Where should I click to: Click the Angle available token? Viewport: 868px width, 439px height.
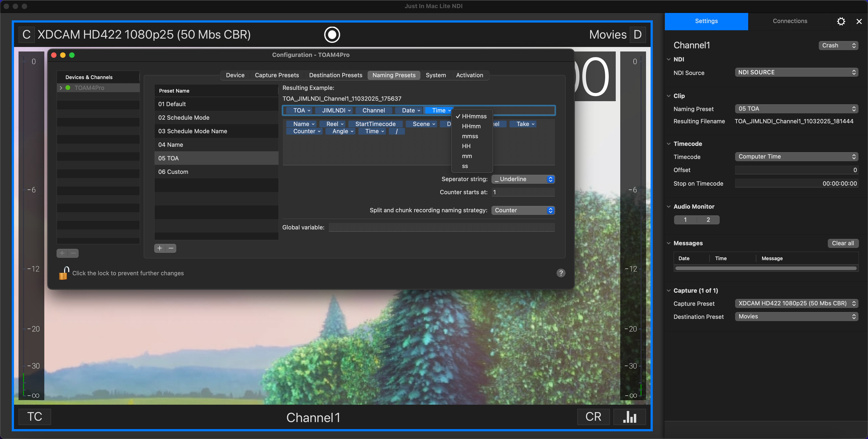coord(340,131)
